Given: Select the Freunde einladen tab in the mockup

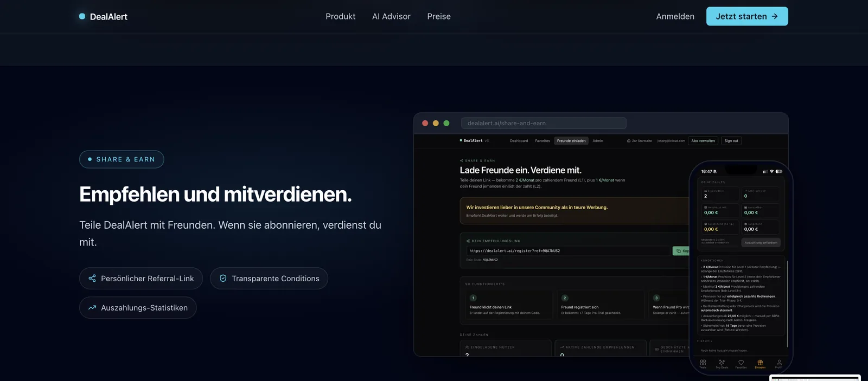Looking at the screenshot, I should [x=571, y=141].
